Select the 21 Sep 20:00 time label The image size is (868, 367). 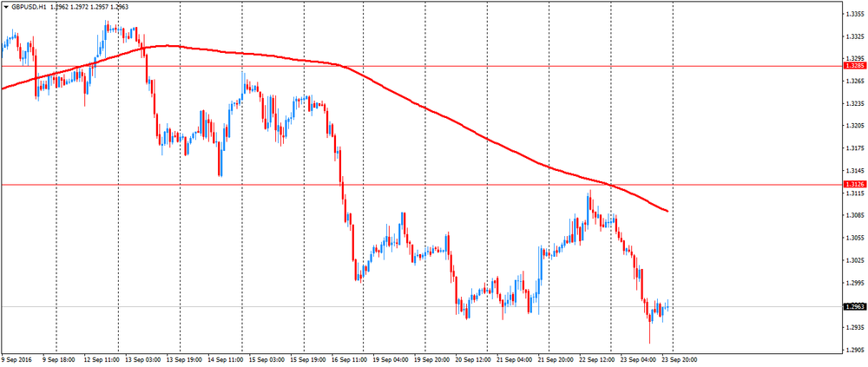[x=557, y=359]
